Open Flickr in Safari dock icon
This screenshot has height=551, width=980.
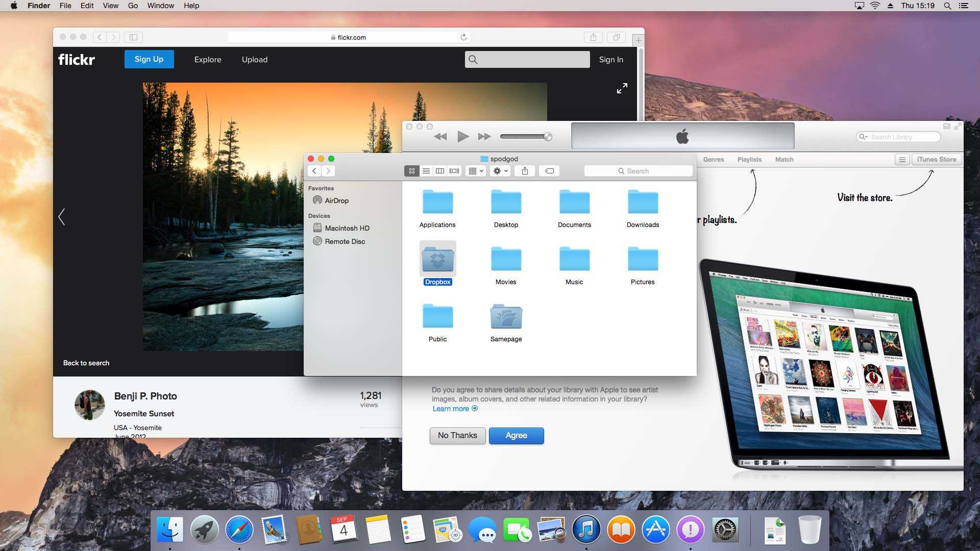[239, 530]
